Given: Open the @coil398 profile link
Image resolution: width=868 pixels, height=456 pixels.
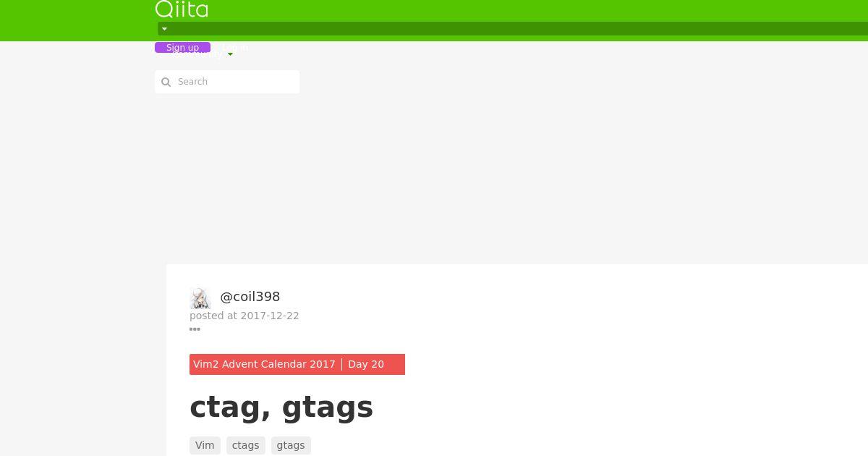Looking at the screenshot, I should pos(250,297).
